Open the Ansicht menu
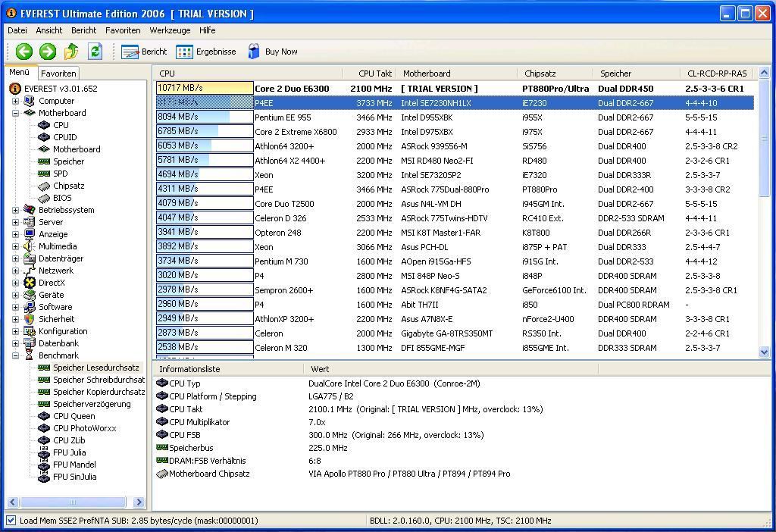Viewport: 776px width, 532px height. pos(49,30)
